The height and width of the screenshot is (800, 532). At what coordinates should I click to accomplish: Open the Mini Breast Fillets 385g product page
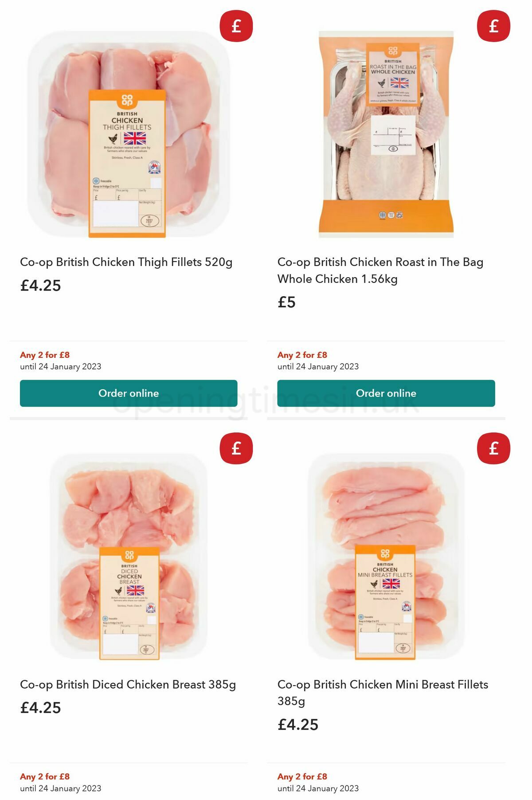coord(382,694)
